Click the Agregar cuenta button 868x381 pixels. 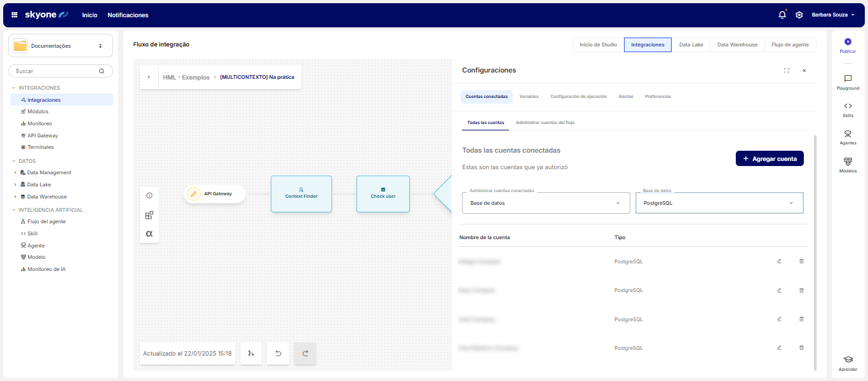(x=770, y=159)
